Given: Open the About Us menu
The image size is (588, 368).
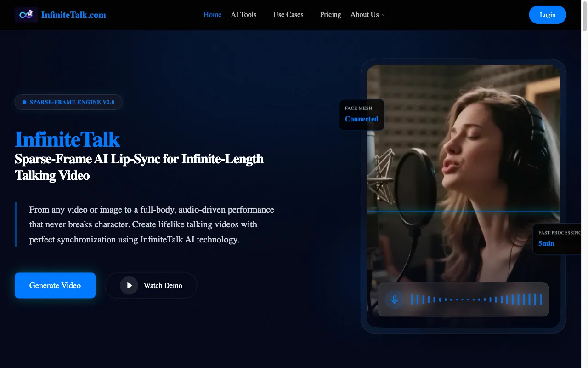Looking at the screenshot, I should (364, 15).
